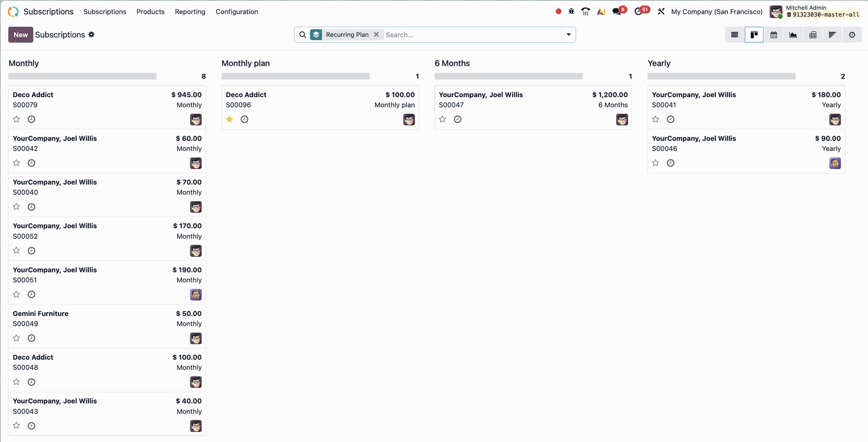Unstar the S00096 Deco Addict subscription

(x=230, y=119)
